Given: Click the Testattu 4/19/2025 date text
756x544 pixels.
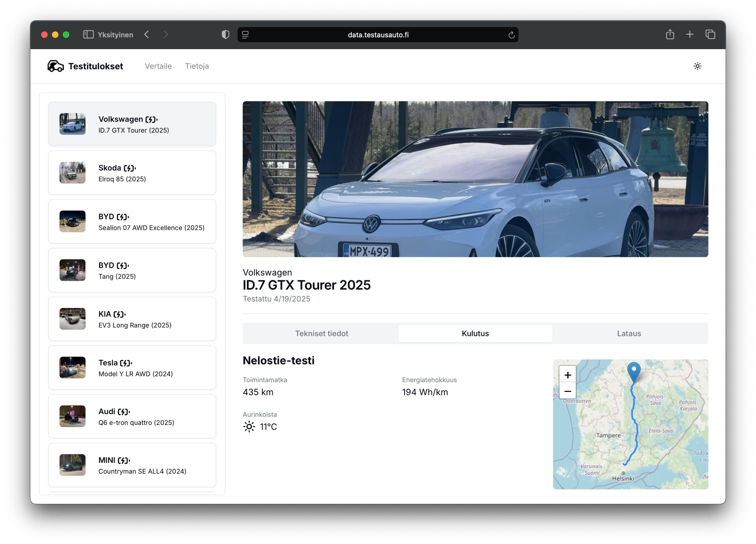Looking at the screenshot, I should coord(276,299).
